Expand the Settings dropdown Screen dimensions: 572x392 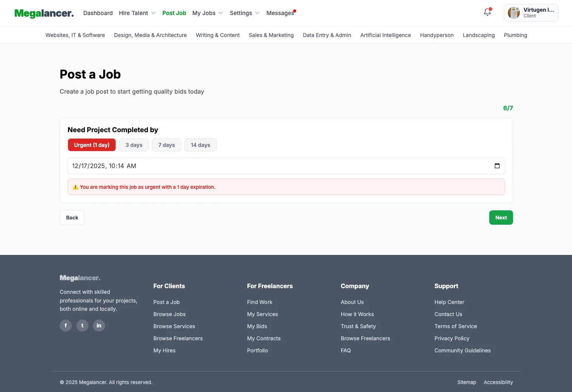(244, 13)
